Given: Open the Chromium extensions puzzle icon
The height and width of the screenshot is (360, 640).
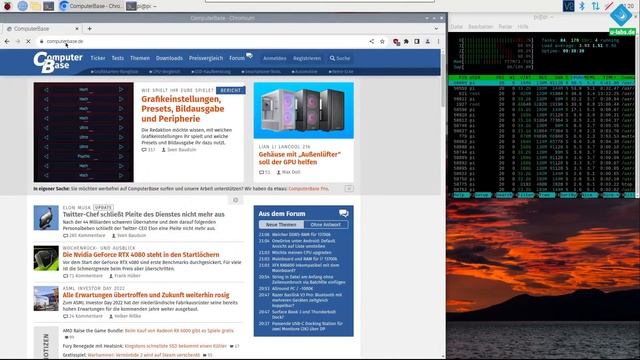Looking at the screenshot, I should 406,41.
